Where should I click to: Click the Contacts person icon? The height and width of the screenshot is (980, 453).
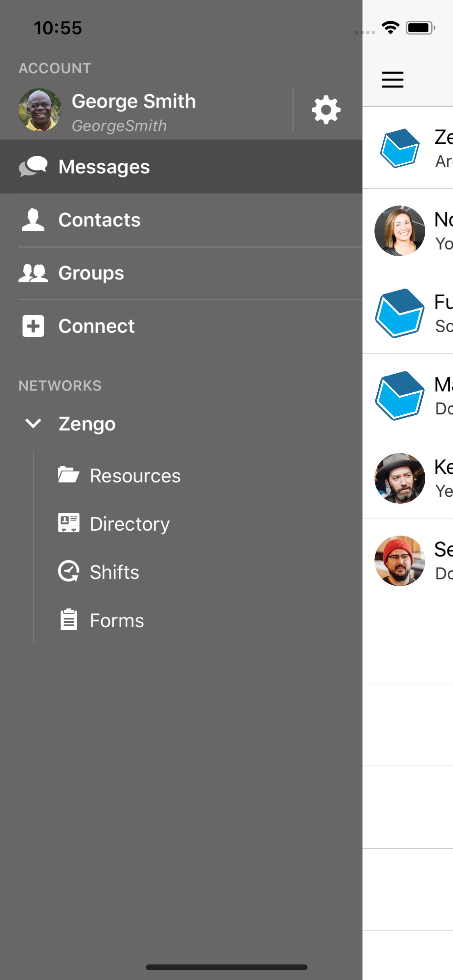point(33,220)
